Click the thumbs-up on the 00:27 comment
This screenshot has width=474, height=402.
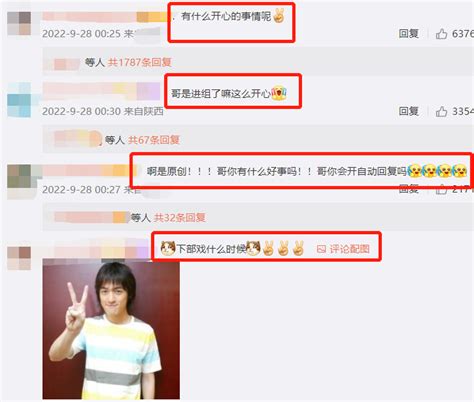[441, 190]
